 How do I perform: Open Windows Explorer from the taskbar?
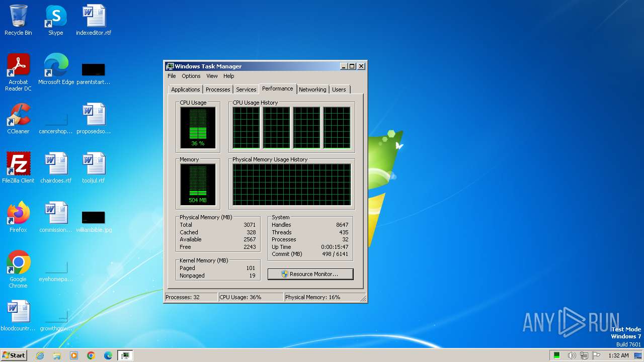[57, 355]
